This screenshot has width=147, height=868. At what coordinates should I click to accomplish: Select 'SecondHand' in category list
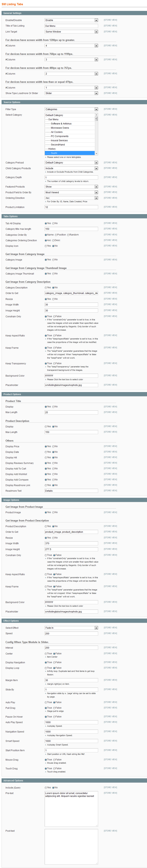pyautogui.click(x=70, y=145)
